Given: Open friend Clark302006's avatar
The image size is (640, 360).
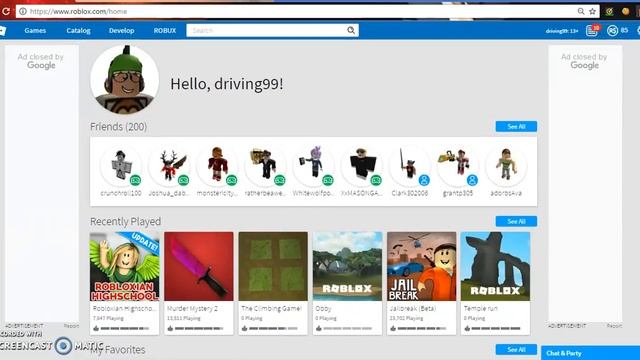Looking at the screenshot, I should pos(410,166).
